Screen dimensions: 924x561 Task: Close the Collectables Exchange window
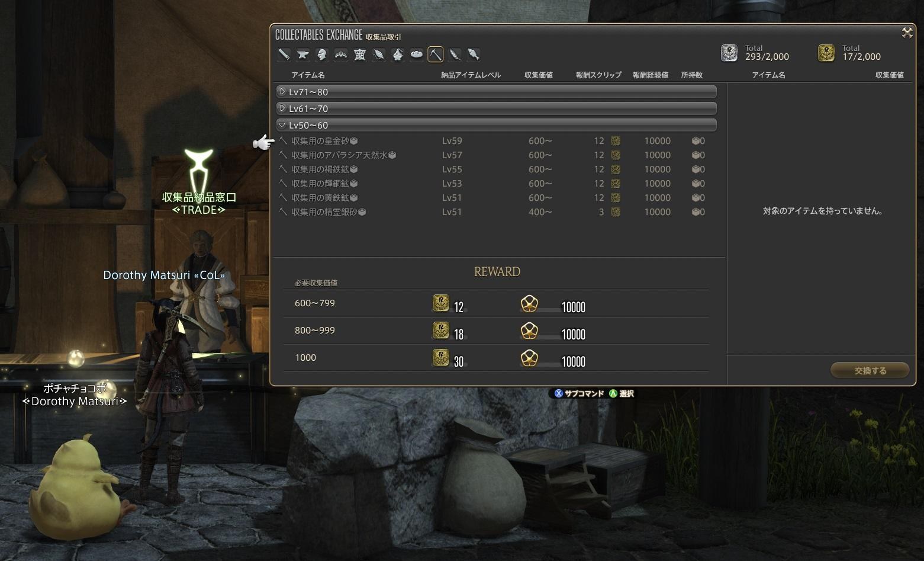[x=907, y=33]
